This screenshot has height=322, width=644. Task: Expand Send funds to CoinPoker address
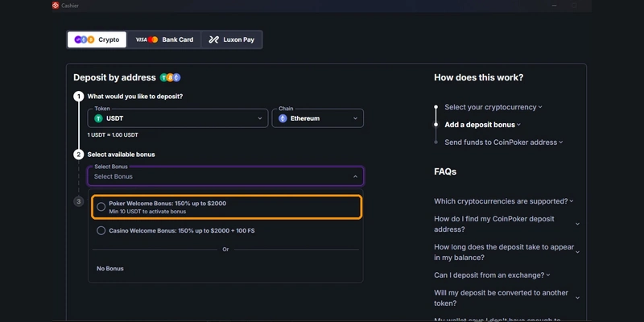point(504,142)
